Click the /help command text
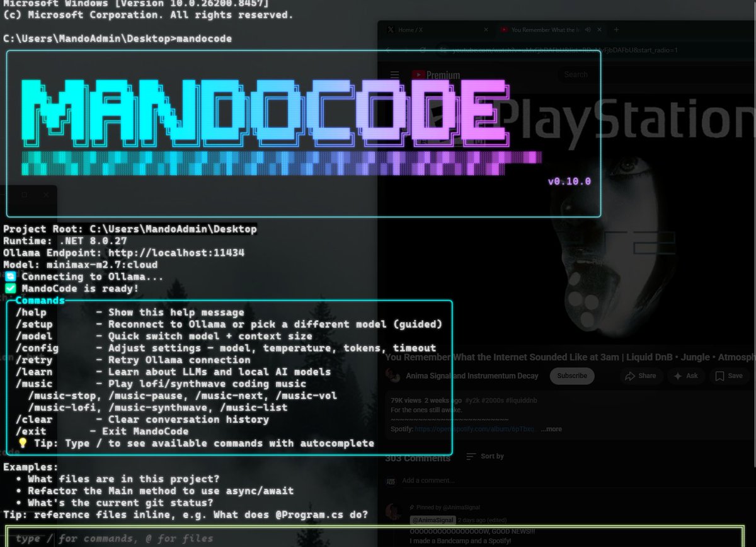Image resolution: width=756 pixels, height=547 pixels. (31, 312)
